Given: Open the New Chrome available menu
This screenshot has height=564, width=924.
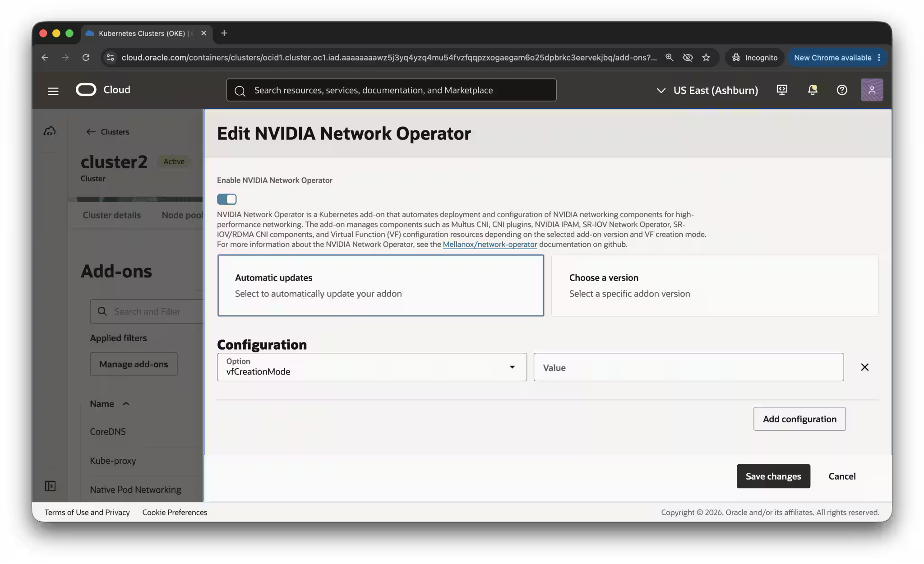Looking at the screenshot, I should [x=837, y=57].
